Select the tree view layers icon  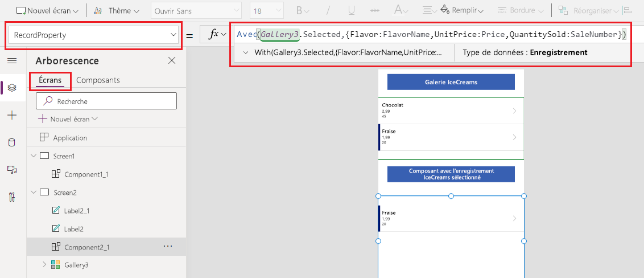(x=13, y=88)
